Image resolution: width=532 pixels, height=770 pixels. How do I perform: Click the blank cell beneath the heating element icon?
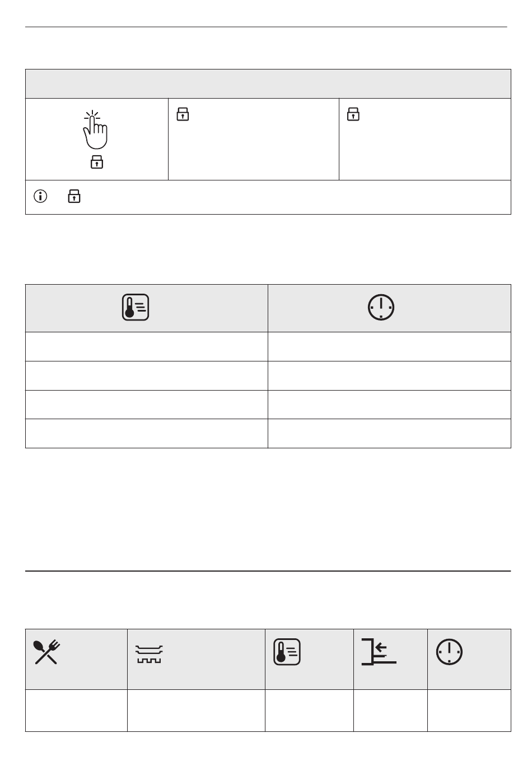pyautogui.click(x=196, y=711)
